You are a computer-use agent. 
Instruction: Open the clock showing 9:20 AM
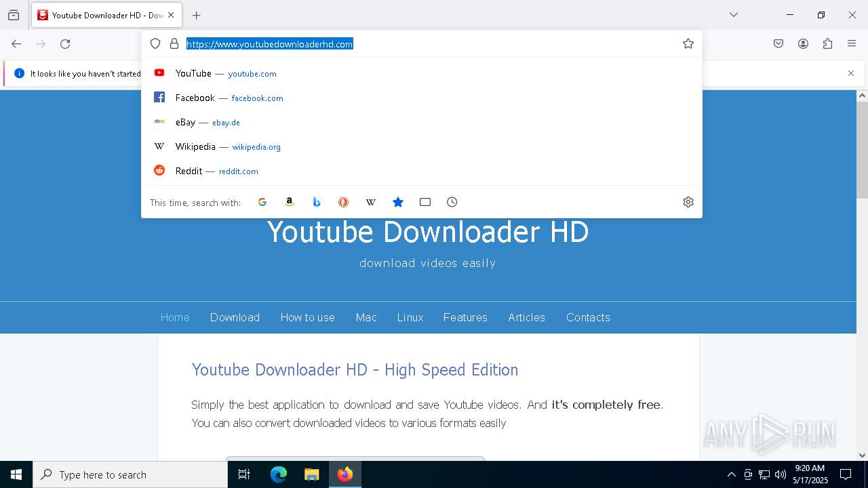click(810, 474)
